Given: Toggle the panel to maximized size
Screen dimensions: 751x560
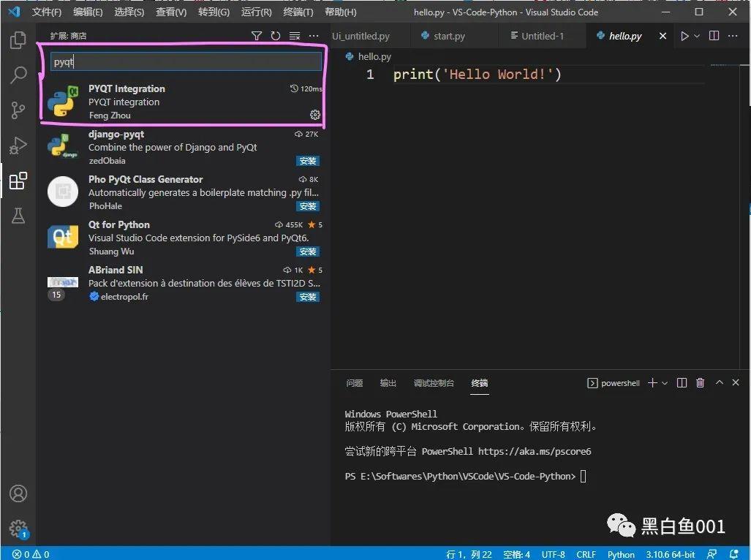Looking at the screenshot, I should (x=718, y=382).
